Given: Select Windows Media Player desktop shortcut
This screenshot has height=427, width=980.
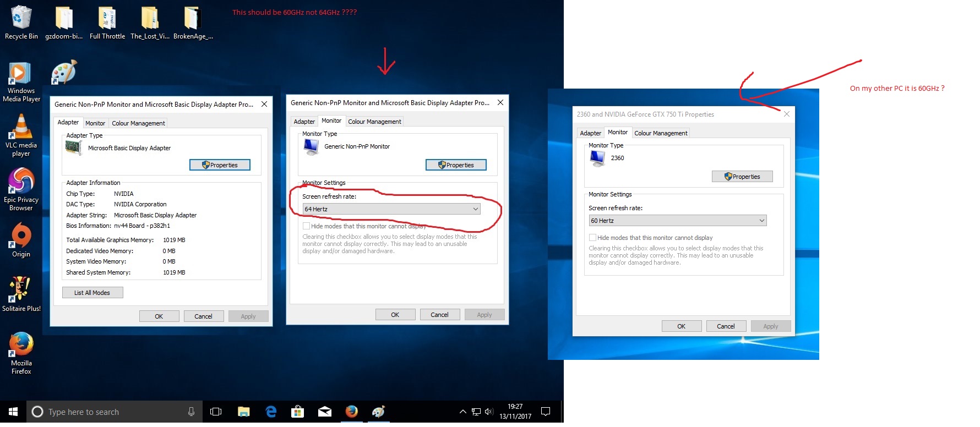Looking at the screenshot, I should click(21, 83).
